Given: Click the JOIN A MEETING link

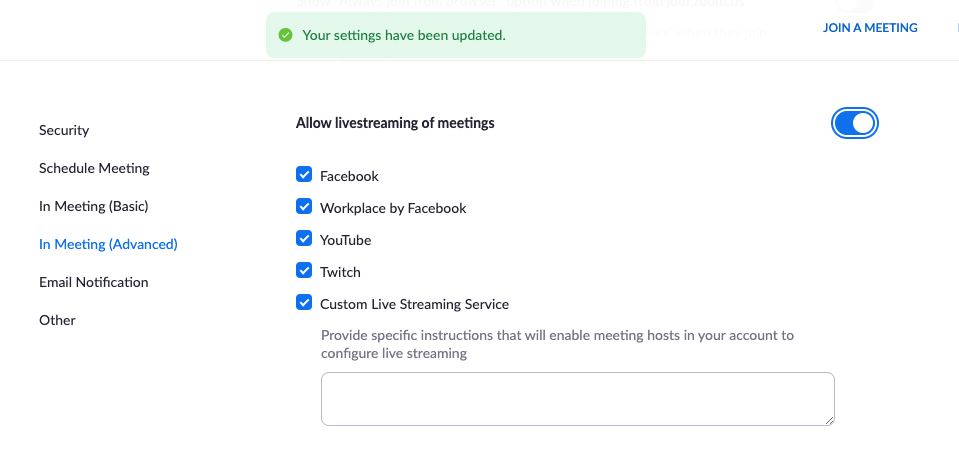Looking at the screenshot, I should pyautogui.click(x=870, y=28).
